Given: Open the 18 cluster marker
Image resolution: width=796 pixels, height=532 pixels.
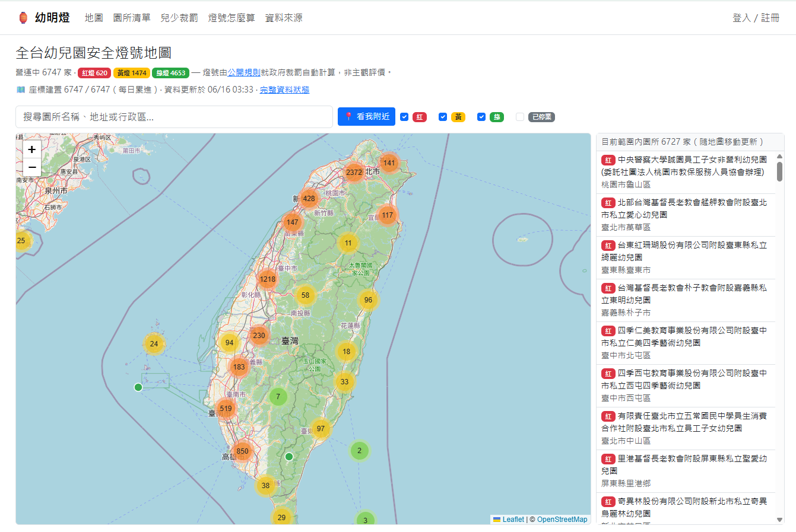Looking at the screenshot, I should pyautogui.click(x=347, y=351).
